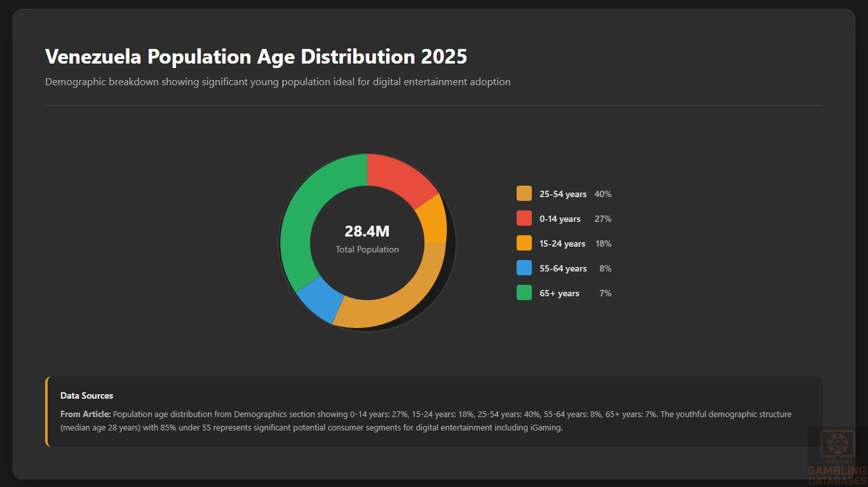
Task: Click the bright orange 15-24 years legend swatch
Action: point(524,243)
